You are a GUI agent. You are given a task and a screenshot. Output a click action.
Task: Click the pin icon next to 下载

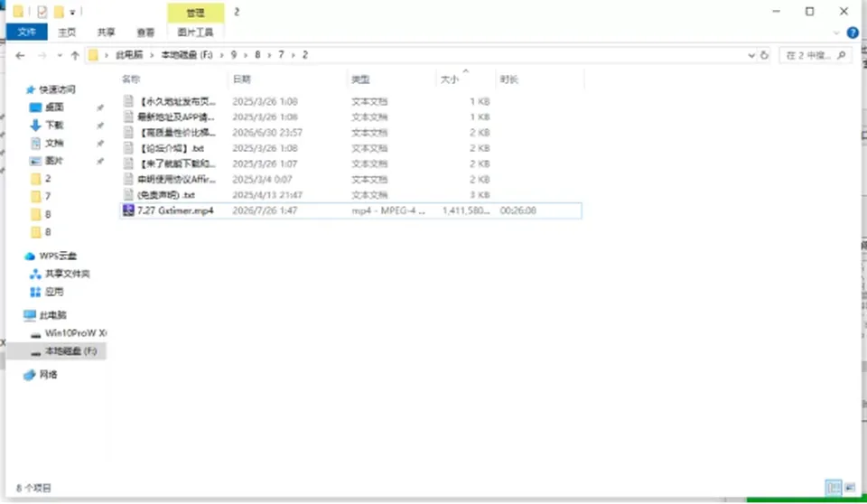pos(100,126)
